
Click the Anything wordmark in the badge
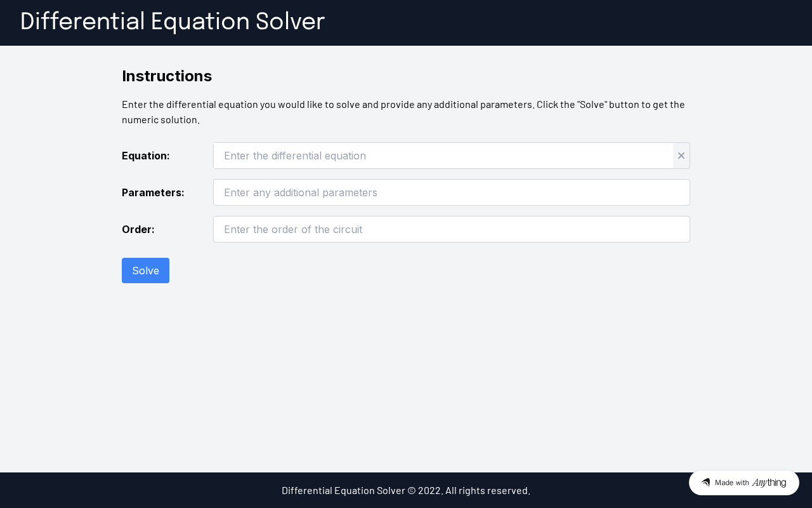tap(769, 483)
